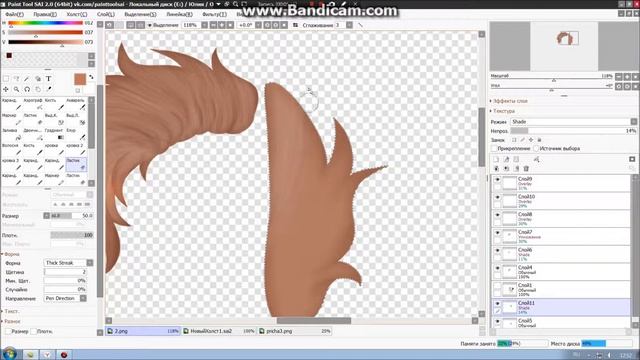Choose the Градиент tool preset

point(54,134)
